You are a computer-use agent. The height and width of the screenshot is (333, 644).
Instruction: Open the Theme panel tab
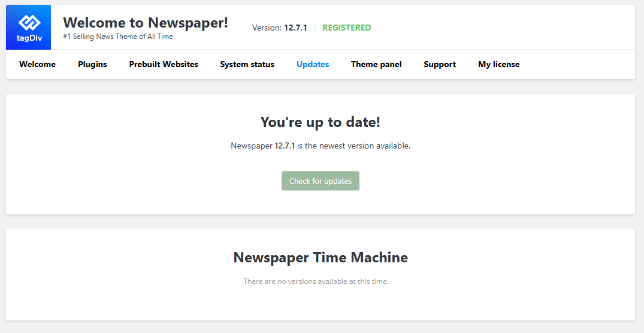coord(376,65)
